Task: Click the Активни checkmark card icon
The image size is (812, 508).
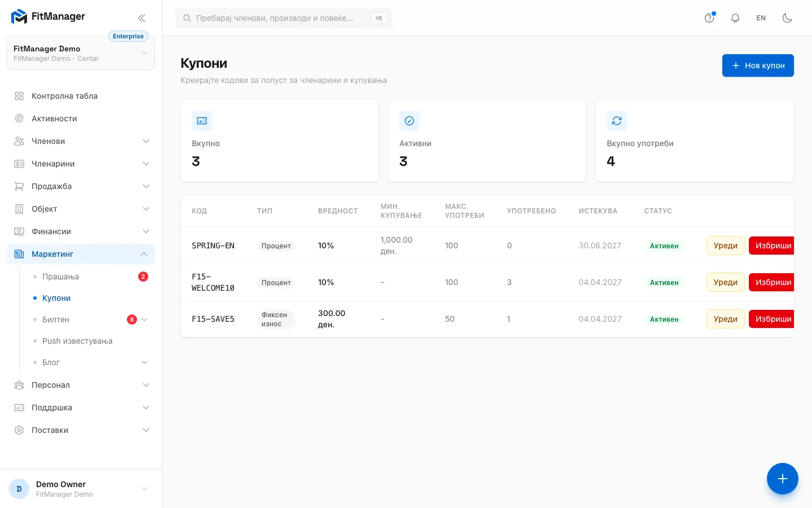Action: click(409, 121)
